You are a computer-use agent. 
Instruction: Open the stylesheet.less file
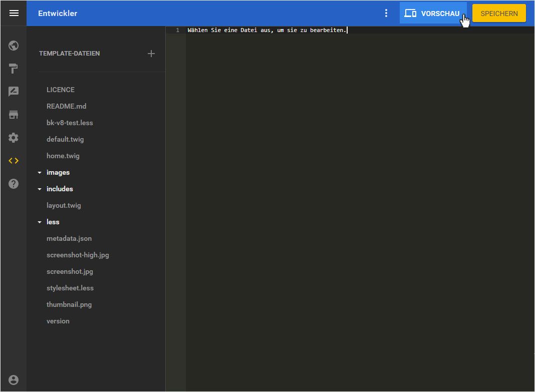pos(70,288)
